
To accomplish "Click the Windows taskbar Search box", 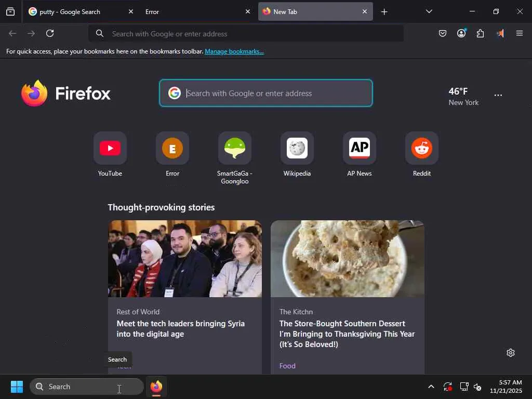I will click(x=87, y=387).
